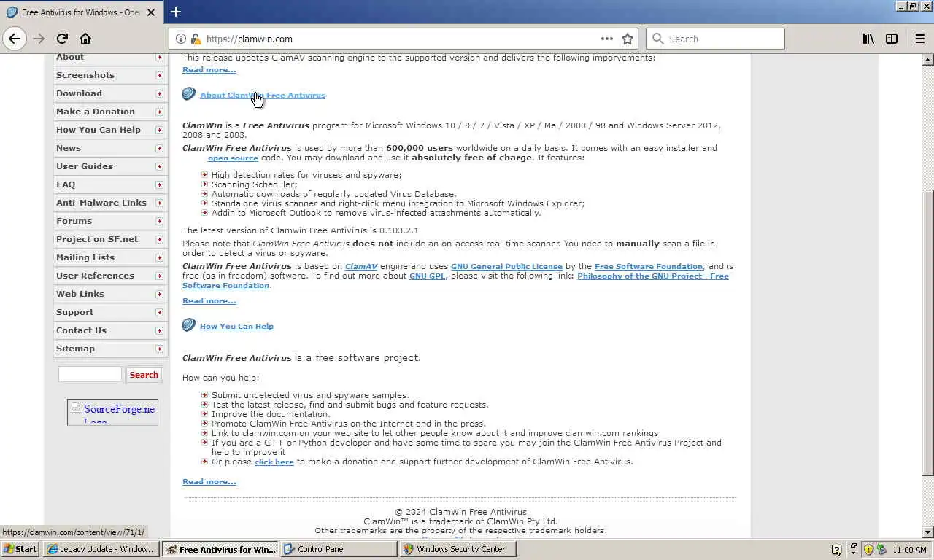934x560 pixels.
Task: Click the red Search button in sidebar
Action: point(144,374)
